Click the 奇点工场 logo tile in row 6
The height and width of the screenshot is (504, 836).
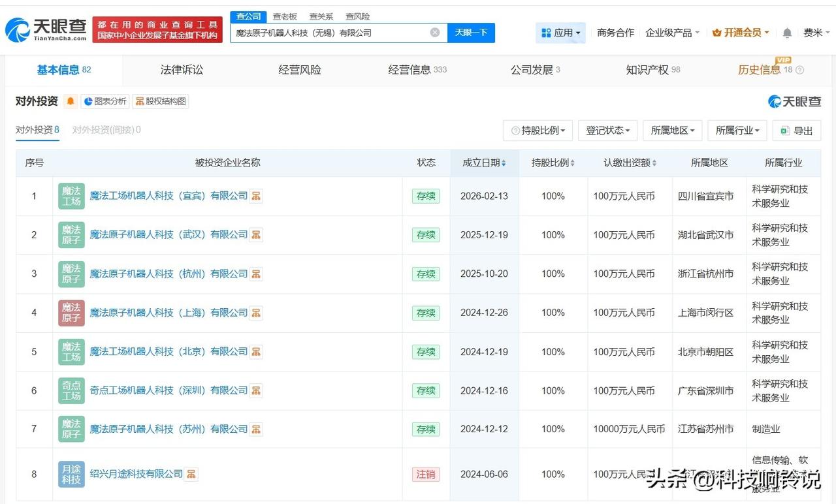click(x=71, y=390)
